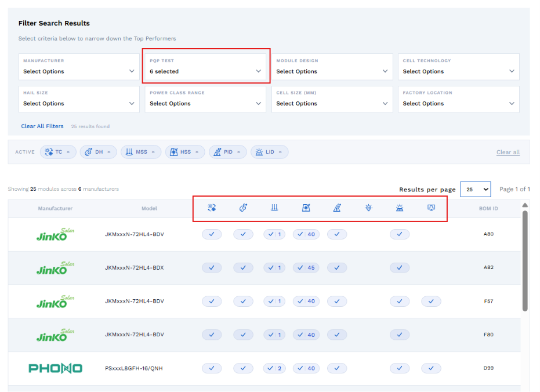This screenshot has width=540, height=392.
Task: Click the PID check badge in row F57
Action: [337, 301]
